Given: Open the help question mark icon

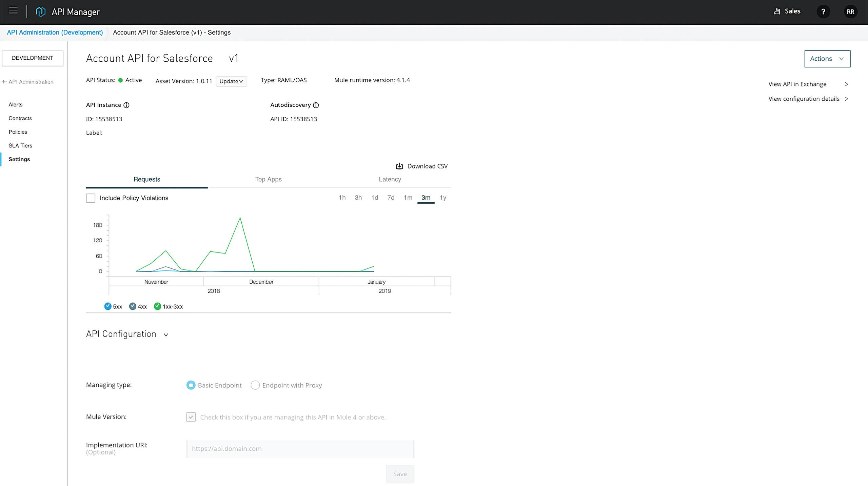Looking at the screenshot, I should tap(823, 12).
